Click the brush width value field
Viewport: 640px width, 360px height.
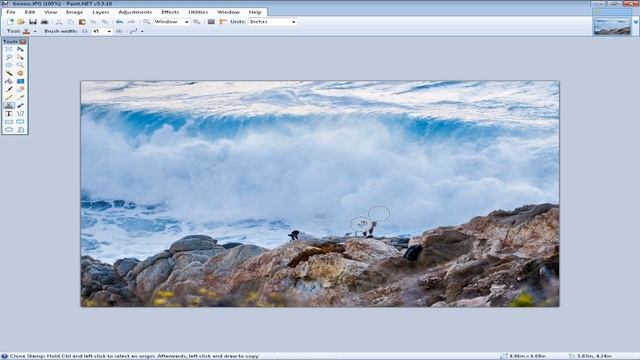[99, 31]
